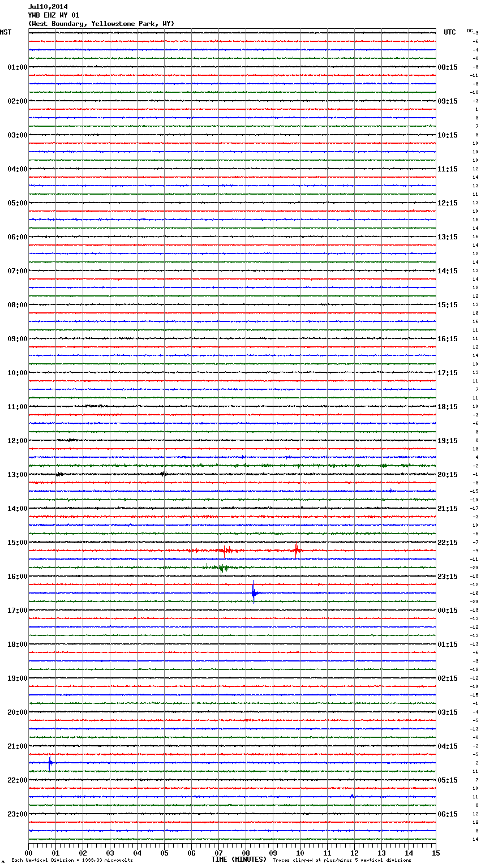This screenshot has width=481, height=868.
Task: Click the 08:15 UTC time label
Action: pos(448,67)
